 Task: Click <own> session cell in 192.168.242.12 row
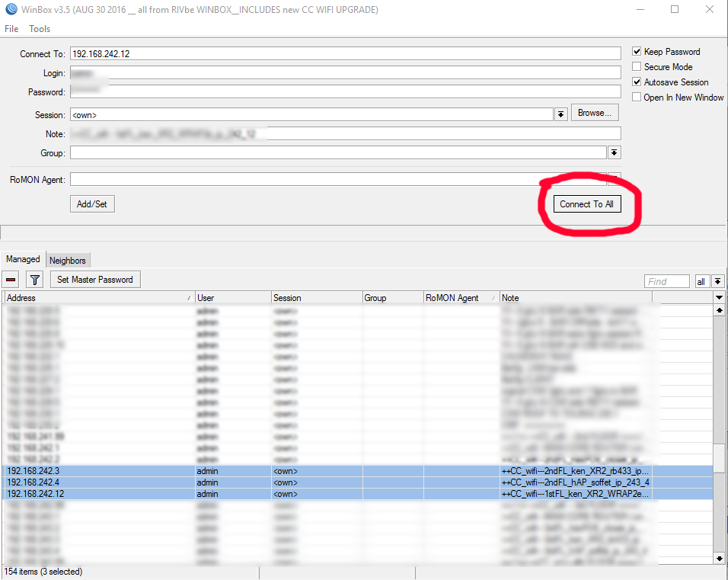point(317,494)
